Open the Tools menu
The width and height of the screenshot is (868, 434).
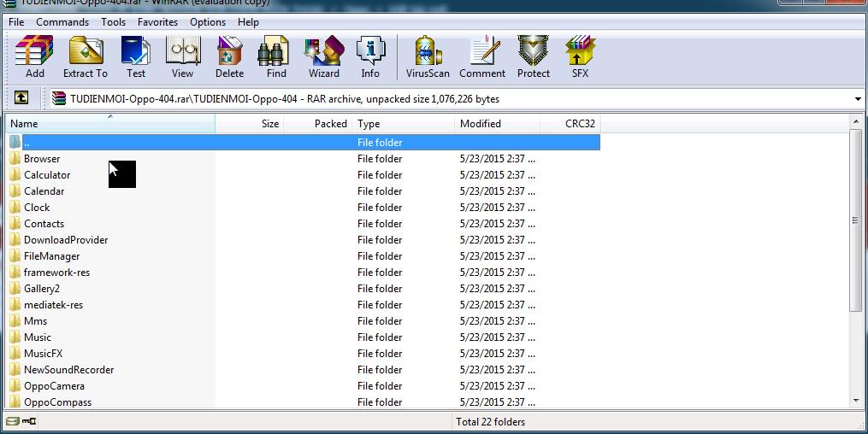click(113, 22)
